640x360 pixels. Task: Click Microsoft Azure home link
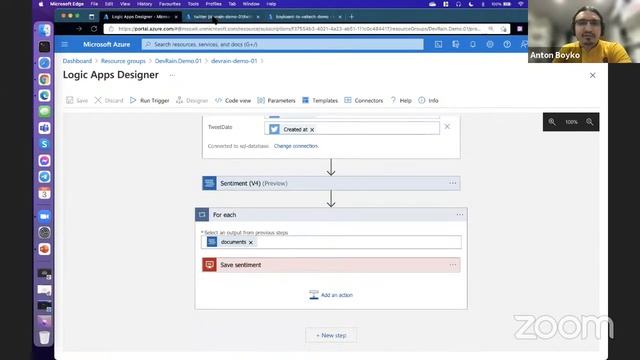coord(107,44)
